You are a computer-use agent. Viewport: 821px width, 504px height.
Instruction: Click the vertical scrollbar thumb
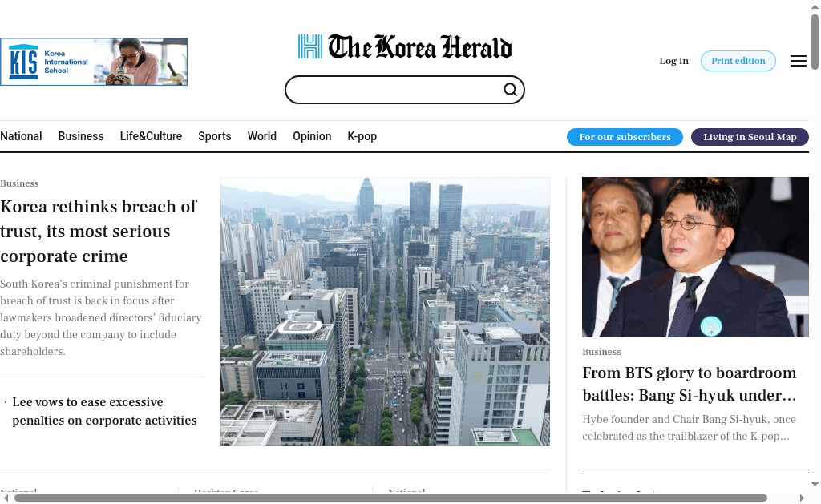[815, 42]
